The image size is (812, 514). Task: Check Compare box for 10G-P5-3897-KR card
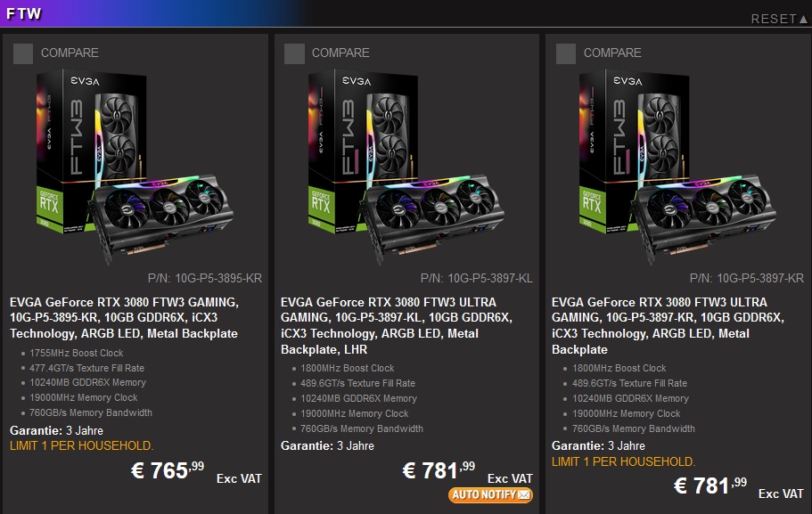[x=565, y=53]
